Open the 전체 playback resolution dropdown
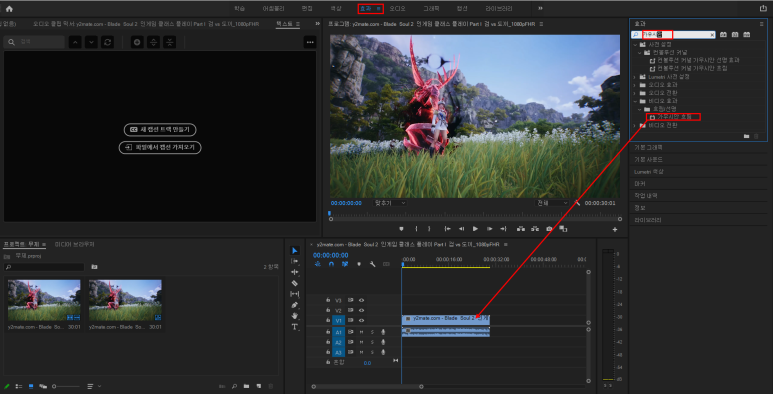The height and width of the screenshot is (394, 773). tap(552, 203)
